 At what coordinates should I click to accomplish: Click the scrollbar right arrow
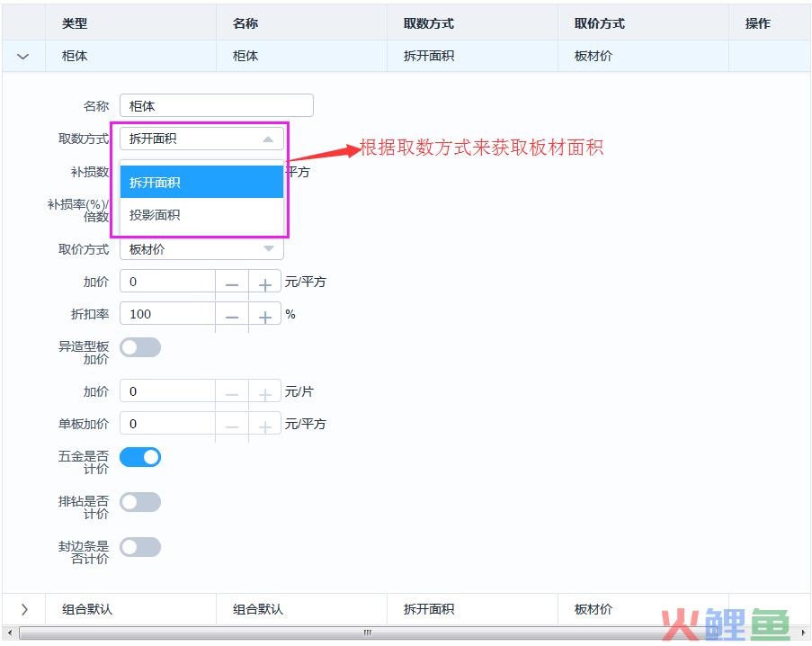click(x=803, y=633)
